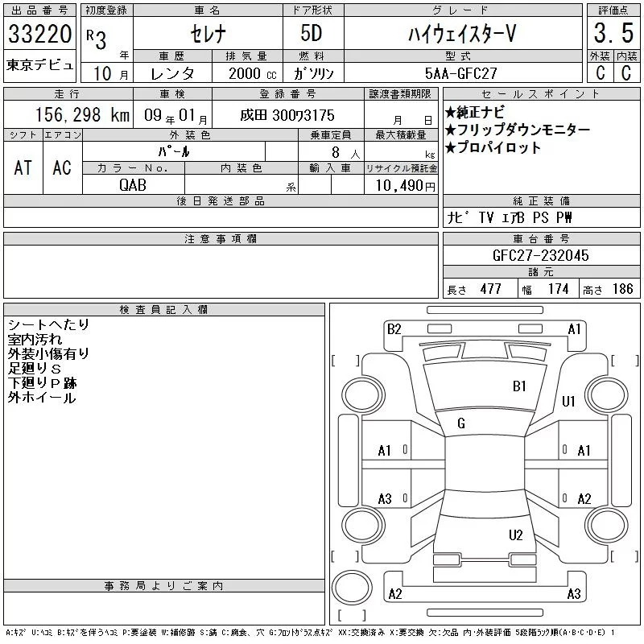Select the auction venue text 東京デビュ
The width and height of the screenshot is (644, 644).
click(x=39, y=65)
